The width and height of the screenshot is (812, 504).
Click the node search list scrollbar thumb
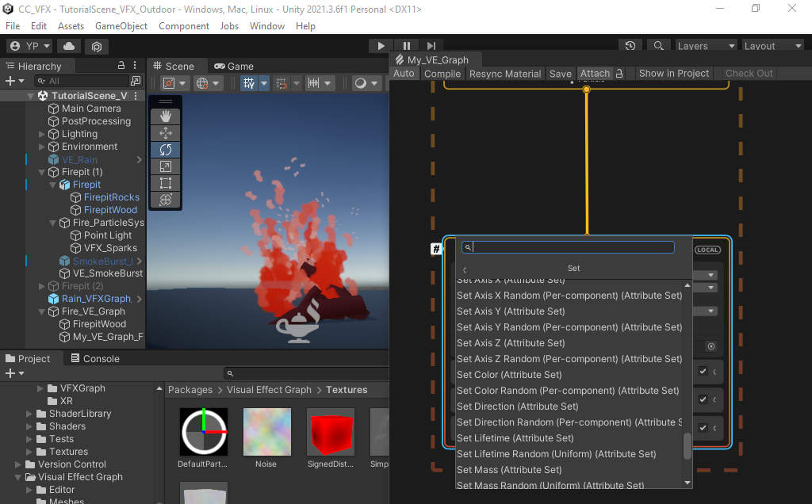[688, 445]
